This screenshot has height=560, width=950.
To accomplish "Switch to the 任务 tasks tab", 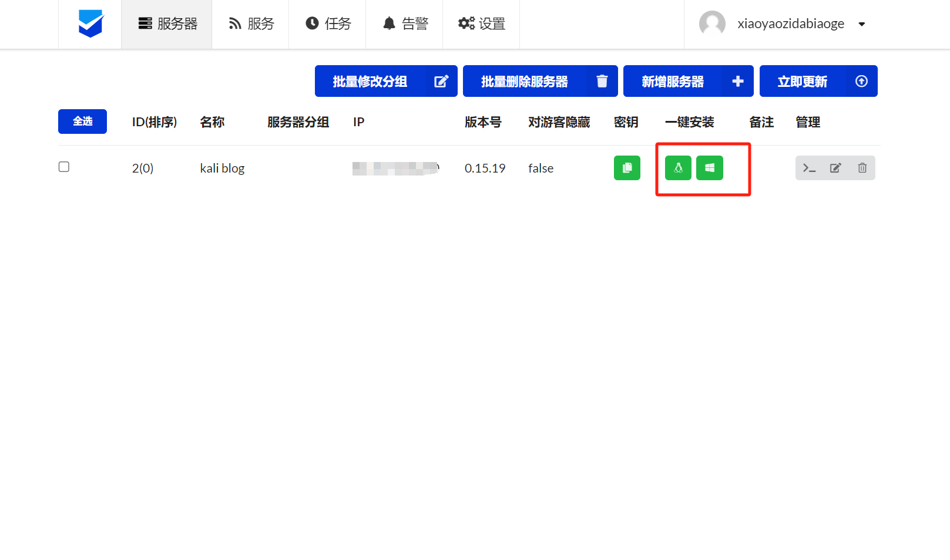I will pos(328,23).
